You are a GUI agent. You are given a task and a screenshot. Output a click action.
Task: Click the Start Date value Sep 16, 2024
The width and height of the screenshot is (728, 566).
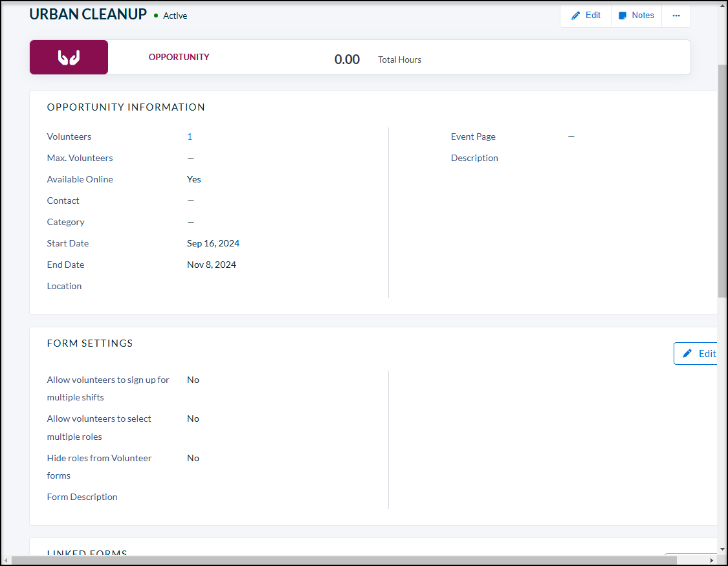tap(213, 244)
